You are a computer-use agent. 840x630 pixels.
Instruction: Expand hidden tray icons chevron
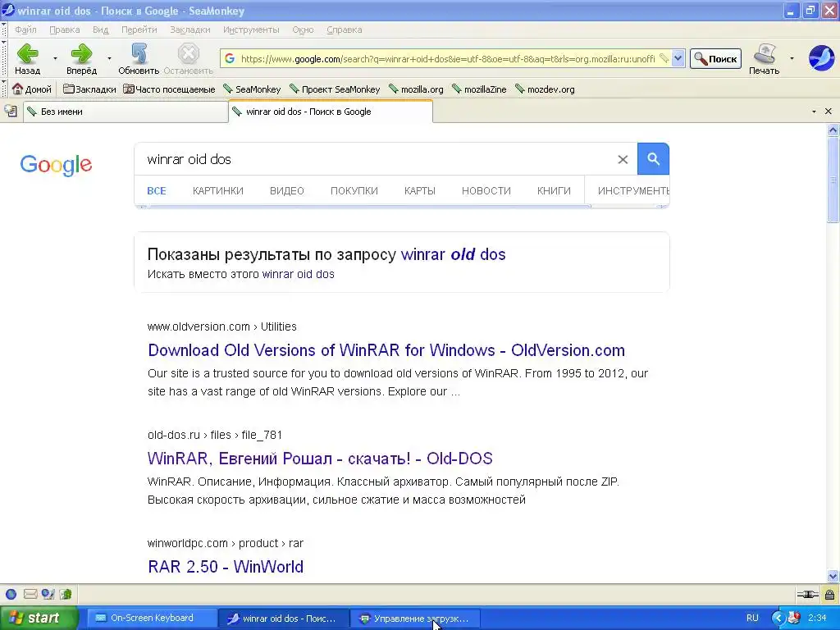click(x=778, y=619)
